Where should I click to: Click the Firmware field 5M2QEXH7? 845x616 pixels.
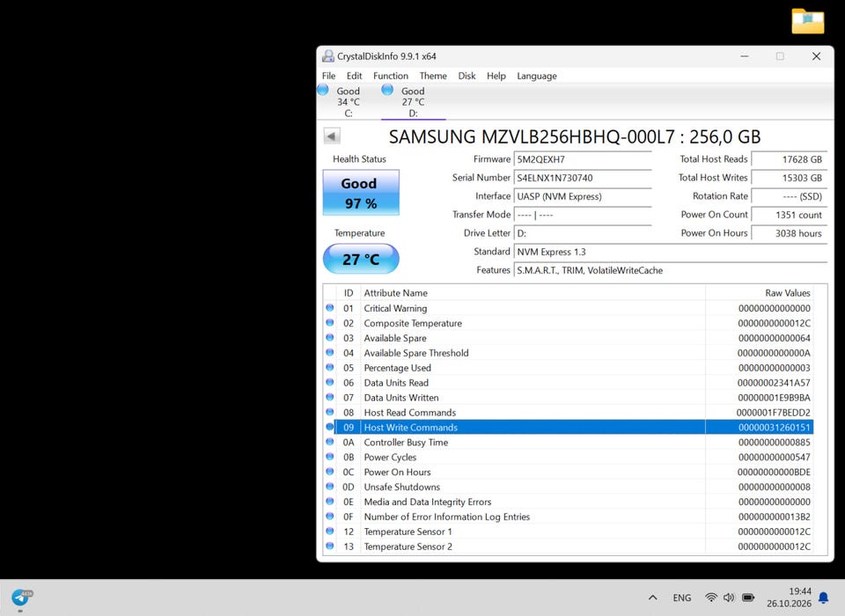pos(583,159)
